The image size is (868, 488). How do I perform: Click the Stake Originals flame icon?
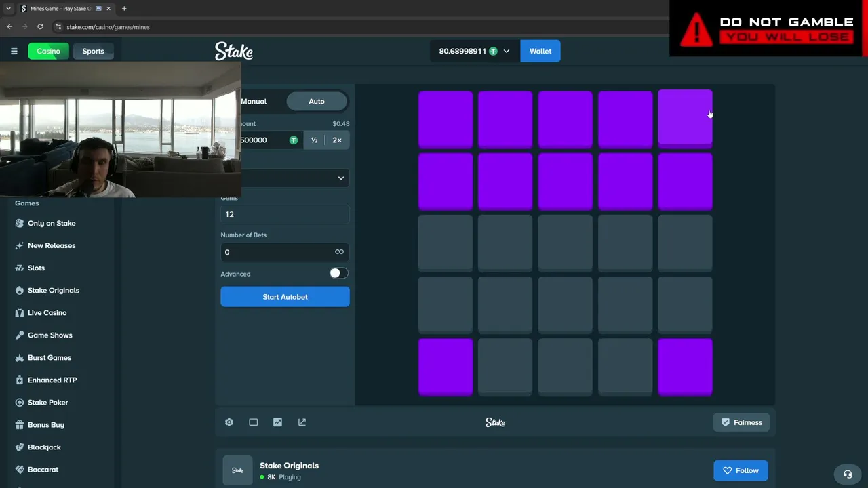[20, 290]
